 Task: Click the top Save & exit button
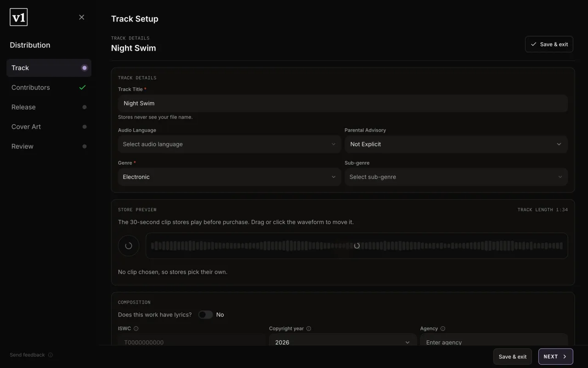click(x=549, y=44)
